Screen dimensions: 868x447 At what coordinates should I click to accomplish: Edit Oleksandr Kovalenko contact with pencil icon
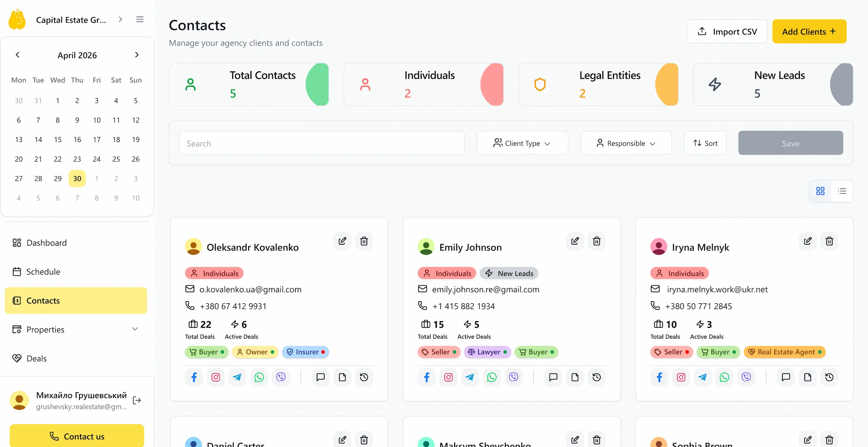(x=342, y=241)
